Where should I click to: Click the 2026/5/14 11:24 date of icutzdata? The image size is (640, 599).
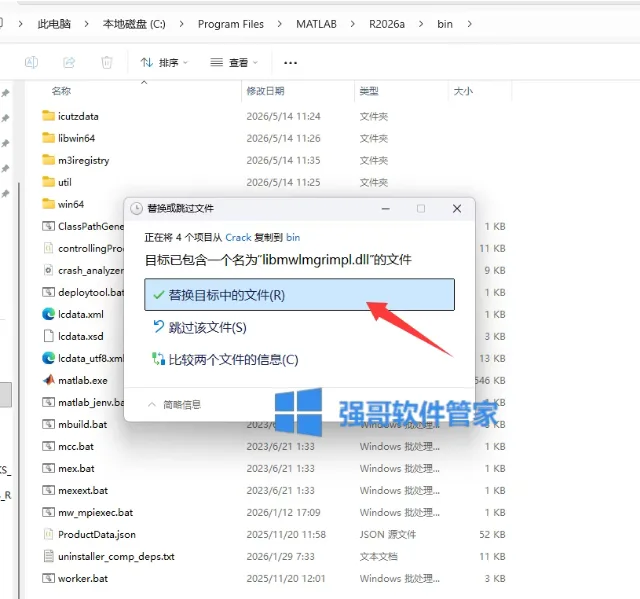coord(283,116)
